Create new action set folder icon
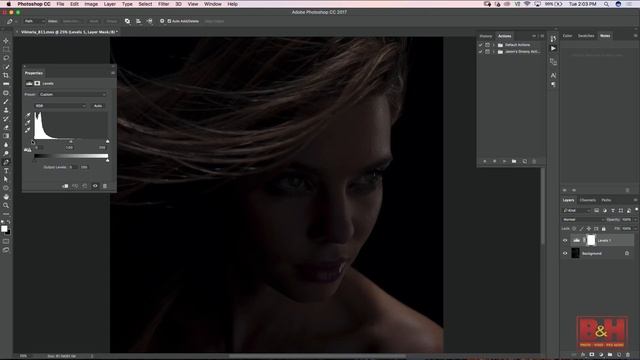The image size is (640, 360). (514, 161)
